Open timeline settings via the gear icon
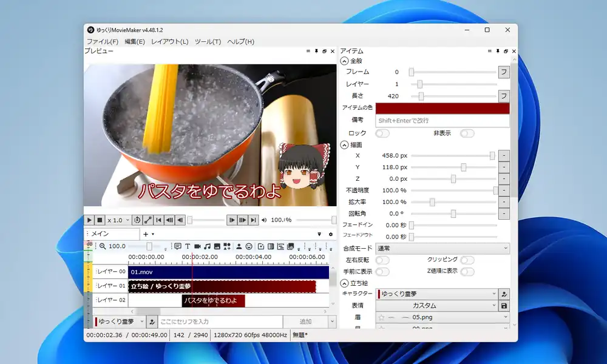Screen dimensions: 607x364 pos(330,234)
